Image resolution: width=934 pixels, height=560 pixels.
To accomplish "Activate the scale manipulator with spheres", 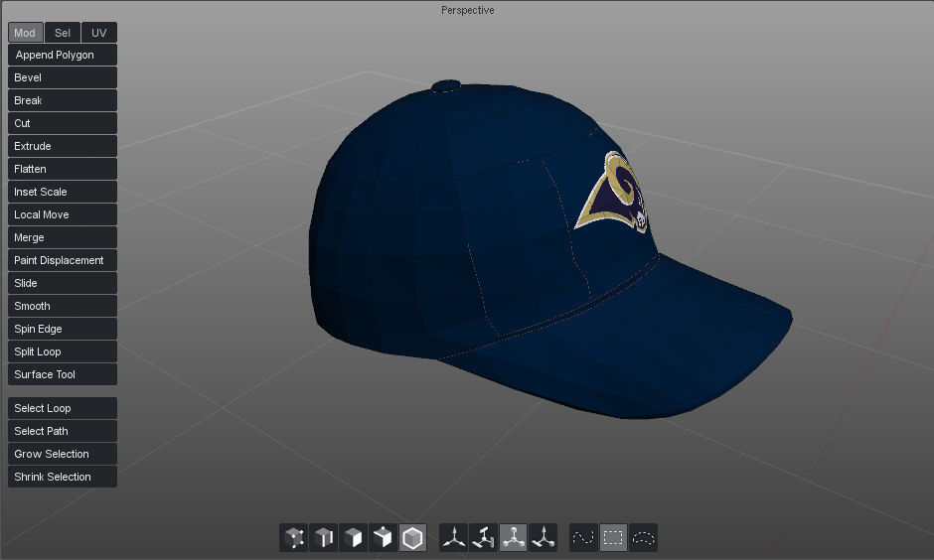I will (513, 537).
